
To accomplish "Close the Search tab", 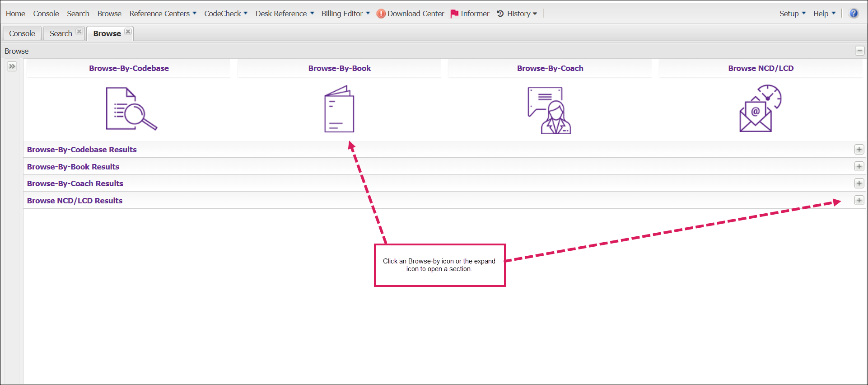I will point(79,32).
